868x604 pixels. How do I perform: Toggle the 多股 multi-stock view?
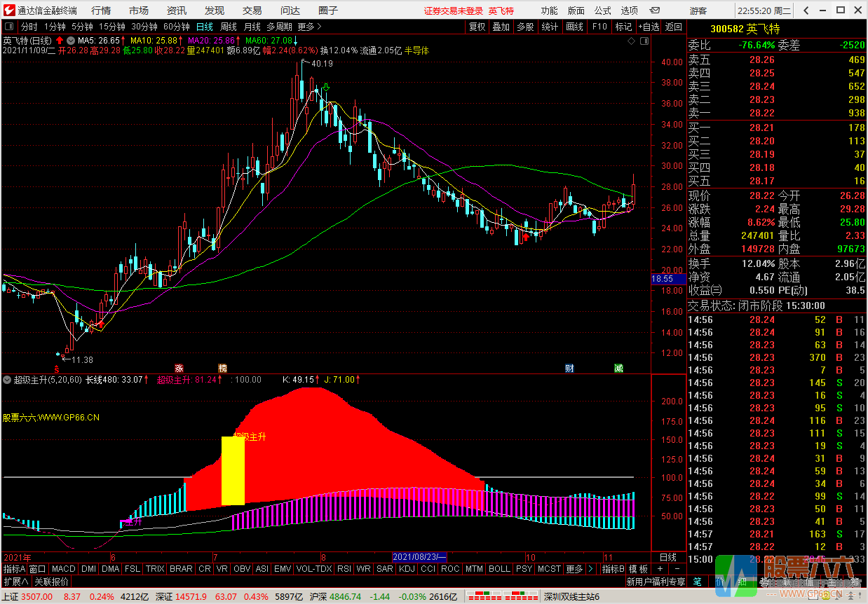click(x=525, y=27)
